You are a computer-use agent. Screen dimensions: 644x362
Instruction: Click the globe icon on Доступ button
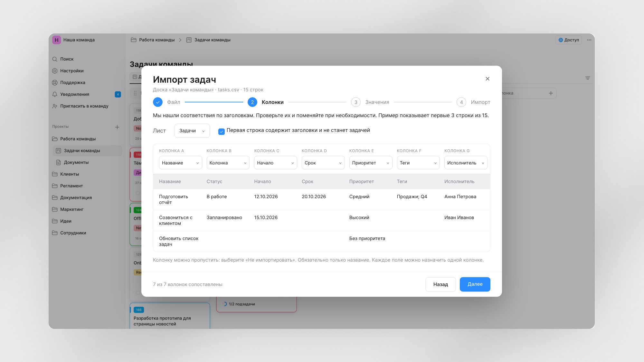[561, 40]
